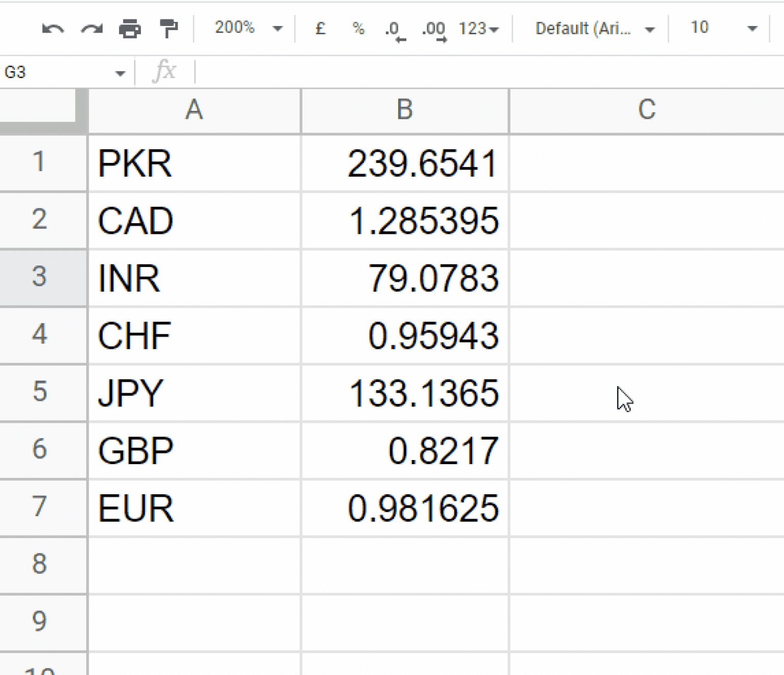Select the Paint format tool
This screenshot has width=784, height=675.
169,29
